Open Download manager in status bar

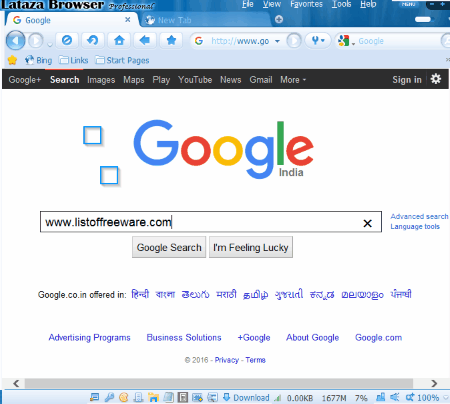point(246,397)
